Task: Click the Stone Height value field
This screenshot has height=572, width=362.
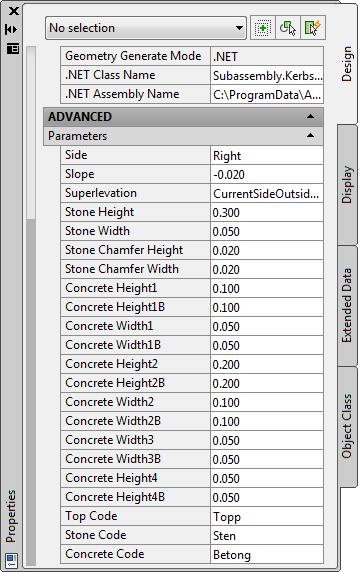Action: 267,212
